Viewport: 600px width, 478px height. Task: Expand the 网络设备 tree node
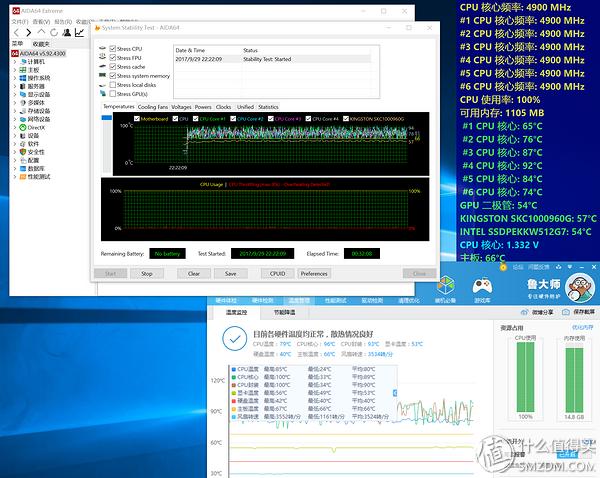point(15,119)
